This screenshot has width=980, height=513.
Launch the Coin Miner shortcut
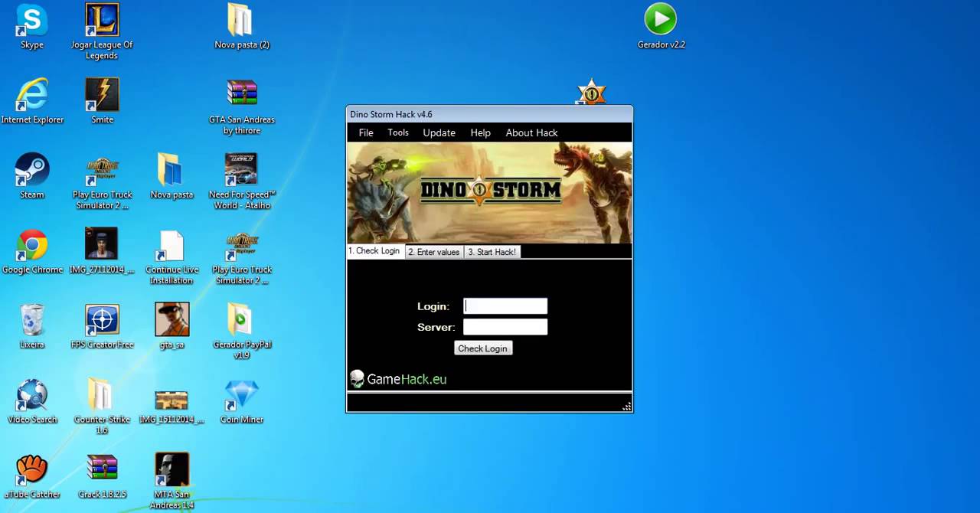pyautogui.click(x=241, y=401)
